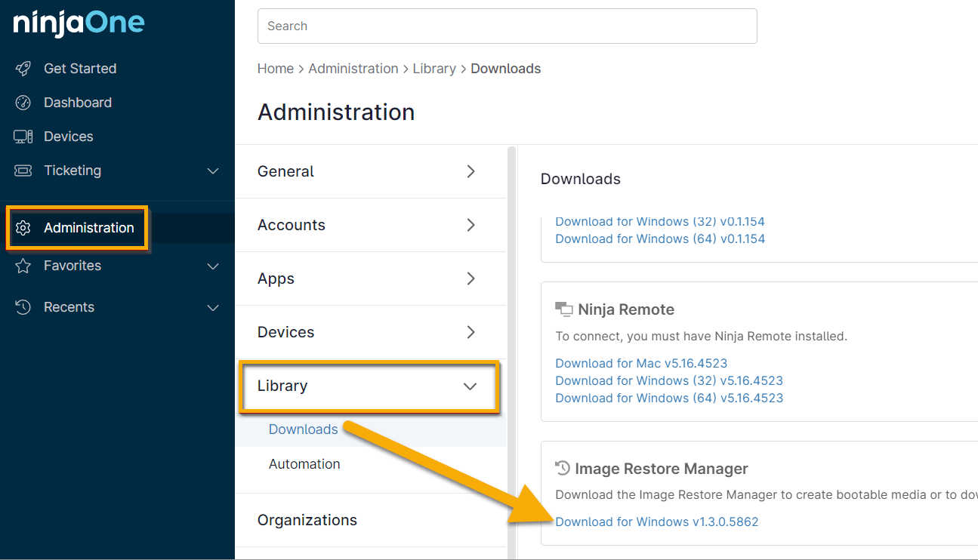Click the Administration gear icon
Screen dimensions: 978x560
(23, 228)
